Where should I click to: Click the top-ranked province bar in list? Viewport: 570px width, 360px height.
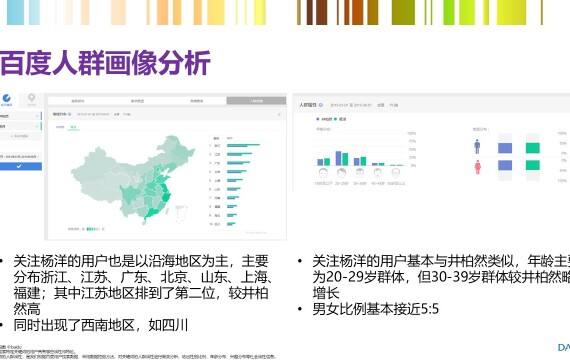coord(243,145)
